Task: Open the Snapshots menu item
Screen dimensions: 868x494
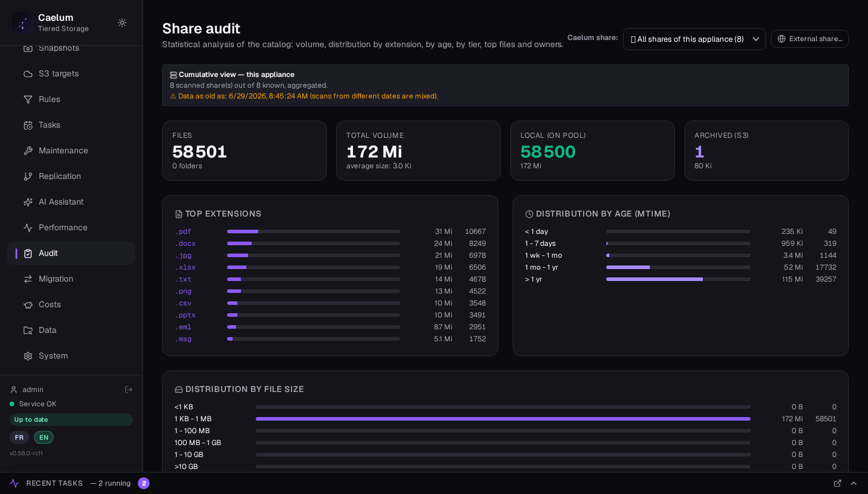Action: (72, 48)
